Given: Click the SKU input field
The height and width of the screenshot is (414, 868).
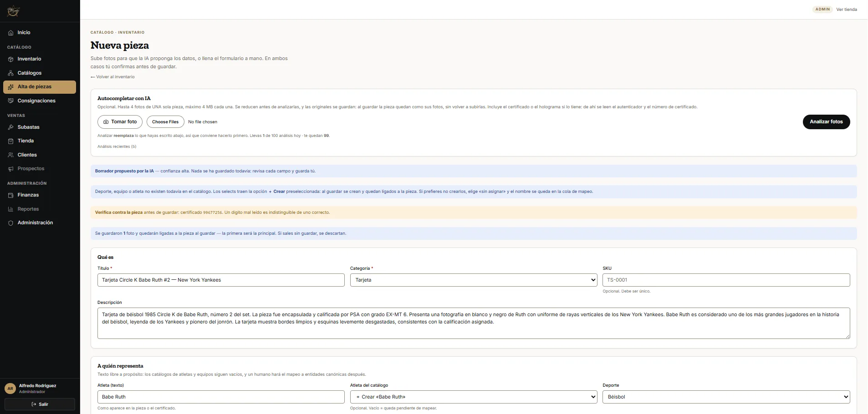Looking at the screenshot, I should tap(726, 280).
